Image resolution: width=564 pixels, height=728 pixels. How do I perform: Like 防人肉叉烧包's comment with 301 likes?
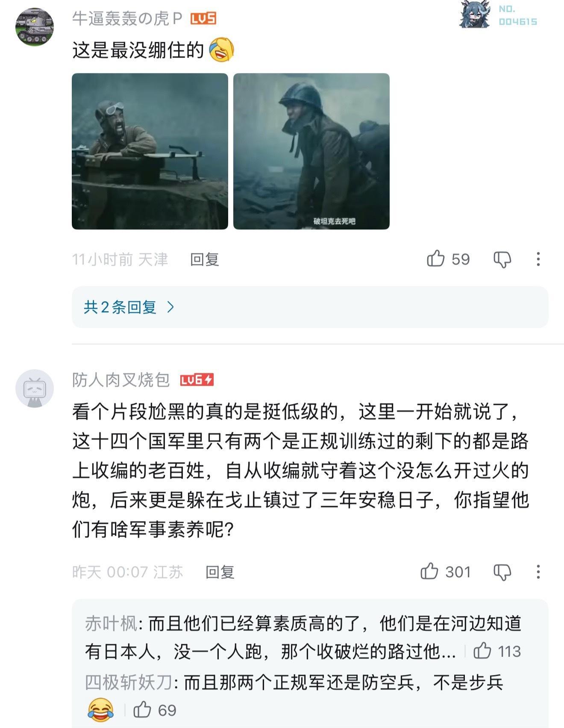pos(429,571)
